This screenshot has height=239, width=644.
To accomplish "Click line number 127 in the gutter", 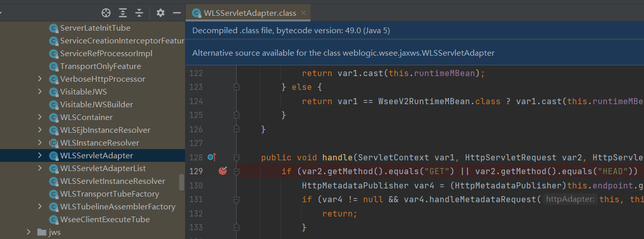I will [196, 143].
